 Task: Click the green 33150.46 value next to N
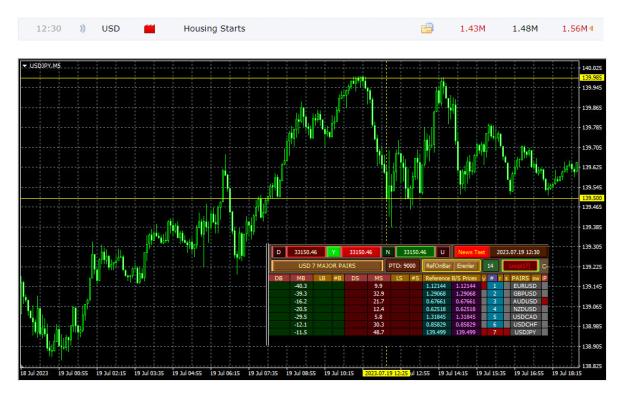click(x=415, y=252)
